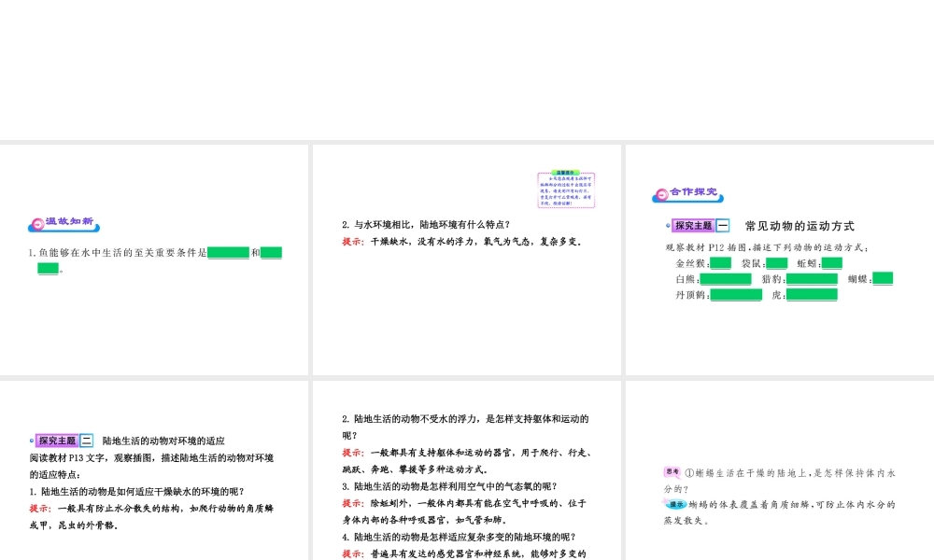The width and height of the screenshot is (934, 560).
Task: Click the pink arrow icon beside 合作探究
Action: pos(661,195)
